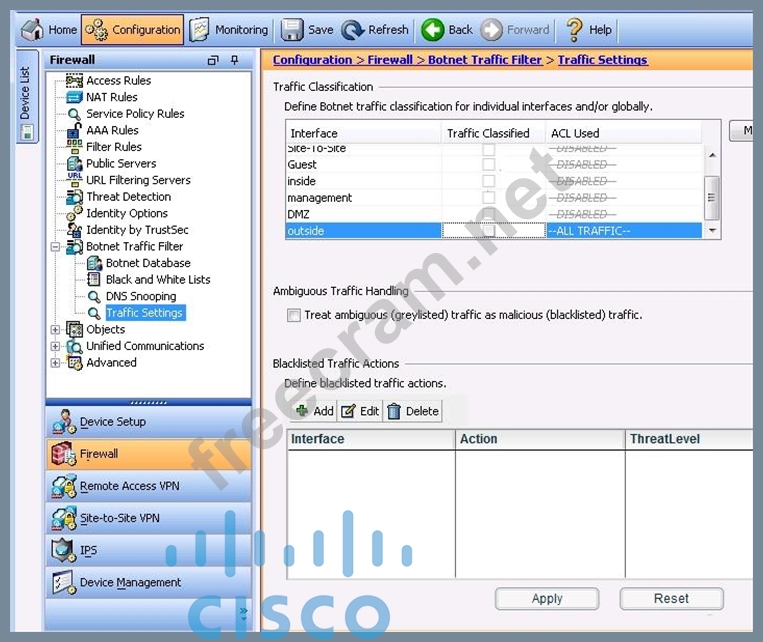Viewport: 763px width, 642px height.
Task: Open the Monitoring view
Action: (x=229, y=30)
